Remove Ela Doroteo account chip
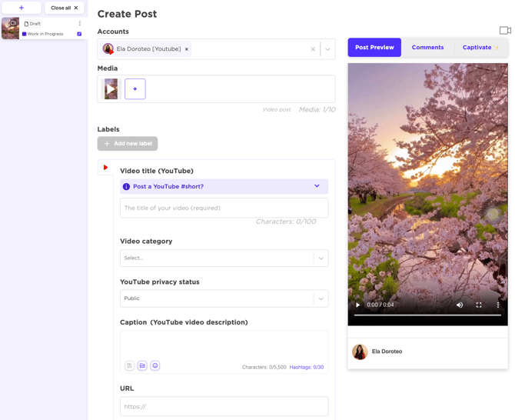This screenshot has width=515, height=420. point(186,49)
